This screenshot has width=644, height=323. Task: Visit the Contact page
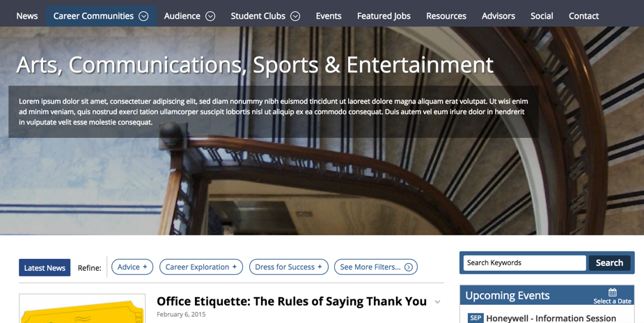(x=583, y=16)
